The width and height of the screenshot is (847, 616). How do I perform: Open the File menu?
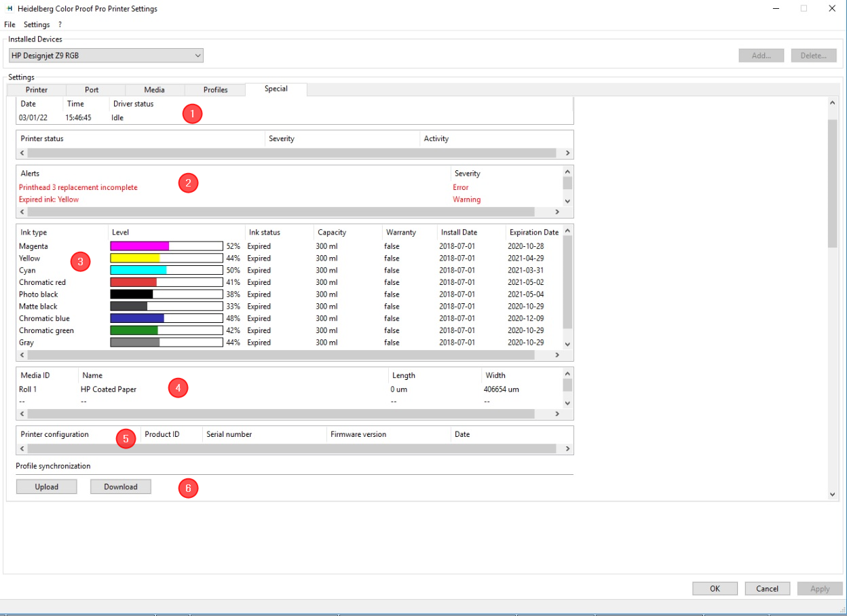10,24
